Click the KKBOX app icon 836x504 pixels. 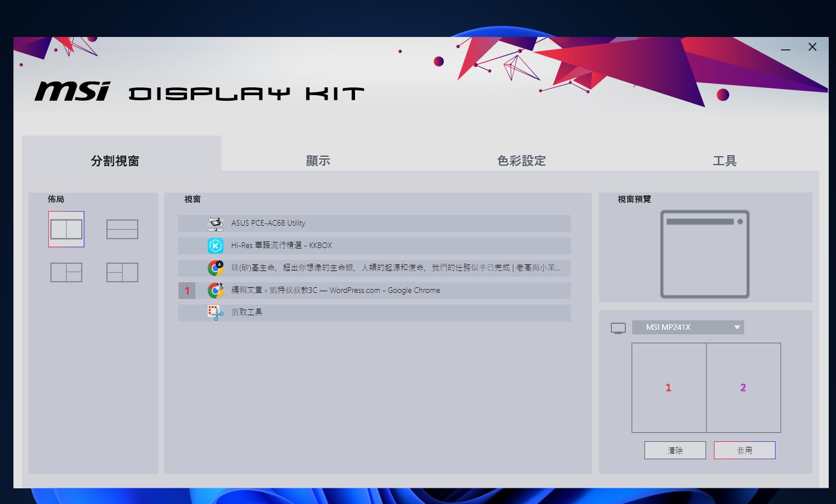click(216, 246)
